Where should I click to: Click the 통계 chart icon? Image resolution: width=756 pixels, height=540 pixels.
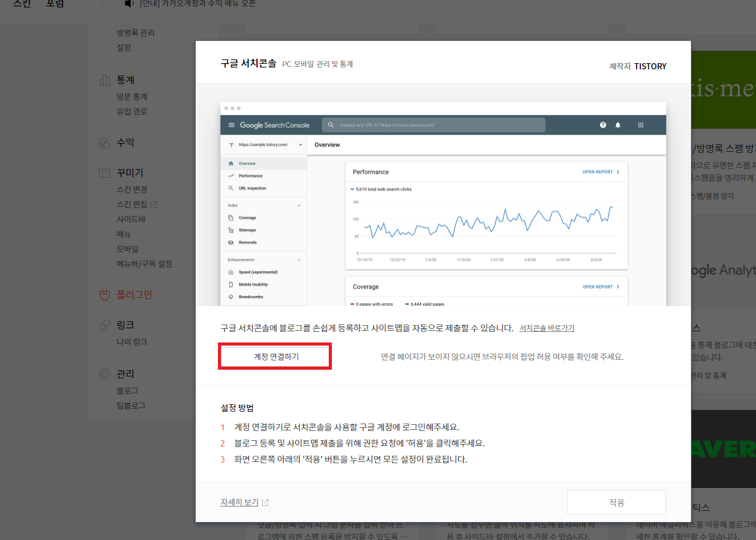pos(105,80)
